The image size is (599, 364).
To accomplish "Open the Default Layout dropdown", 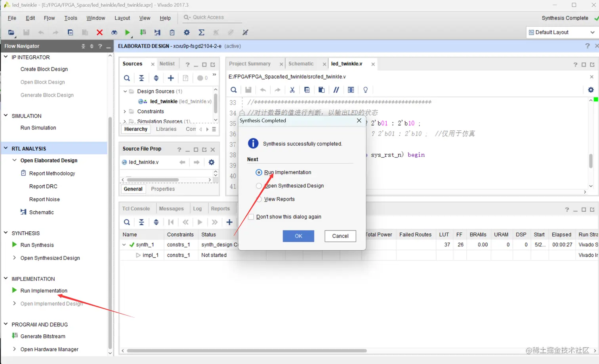I will pyautogui.click(x=562, y=32).
